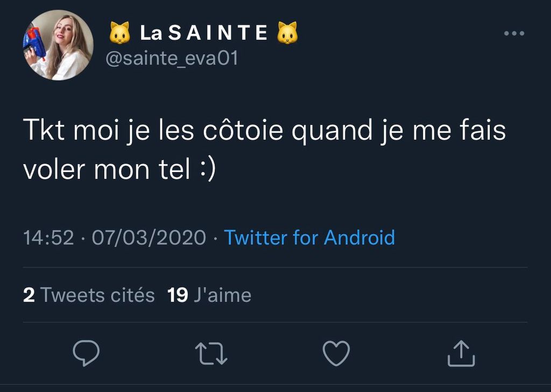Screen dimensions: 551x392
Task: Click the cat emoji after La SAINTE
Action: coord(287,33)
